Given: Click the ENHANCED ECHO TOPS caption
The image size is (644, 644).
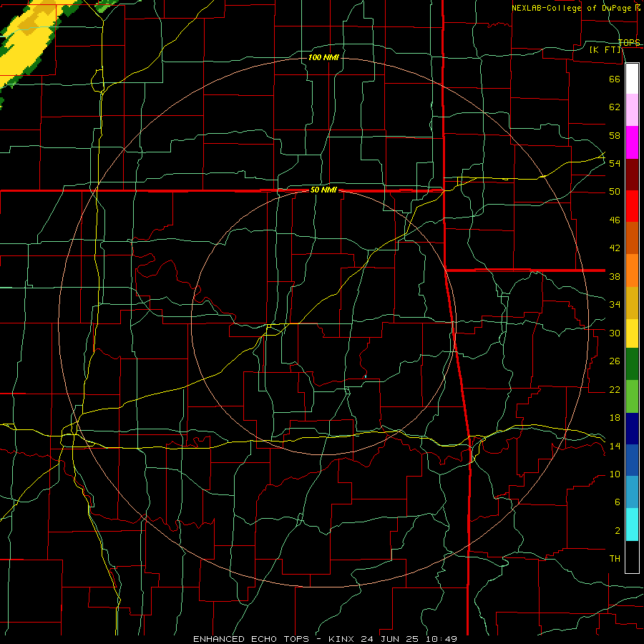Looking at the screenshot, I should point(251,639).
